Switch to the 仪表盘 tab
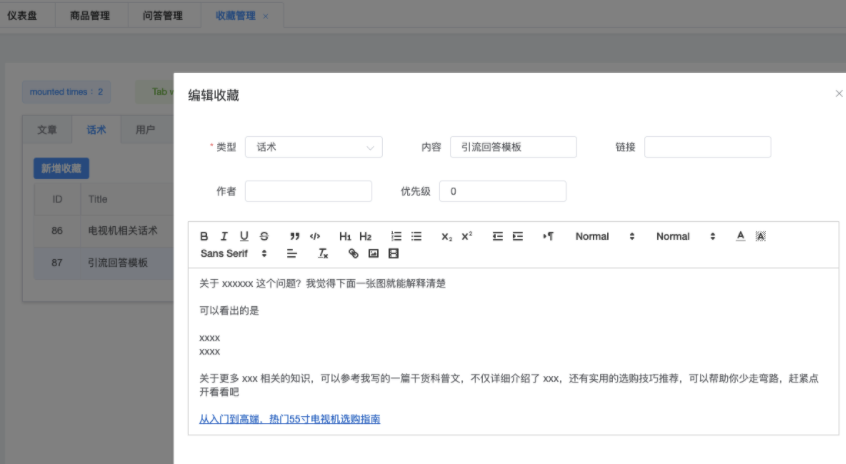This screenshot has height=464, width=846. point(22,16)
